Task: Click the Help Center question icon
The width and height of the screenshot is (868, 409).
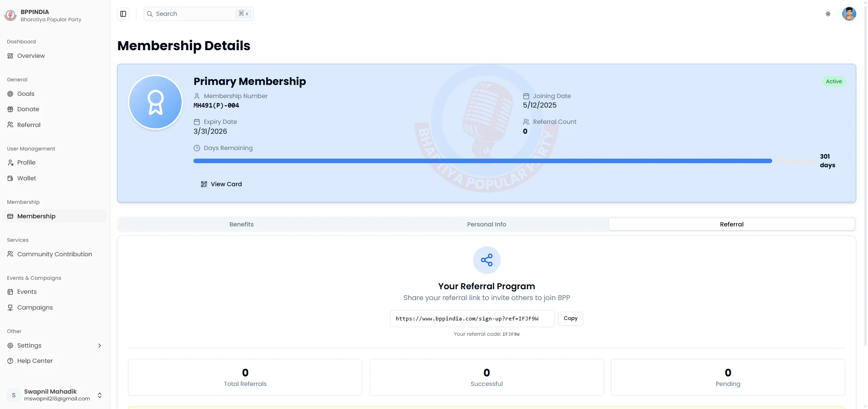Action: 10,361
